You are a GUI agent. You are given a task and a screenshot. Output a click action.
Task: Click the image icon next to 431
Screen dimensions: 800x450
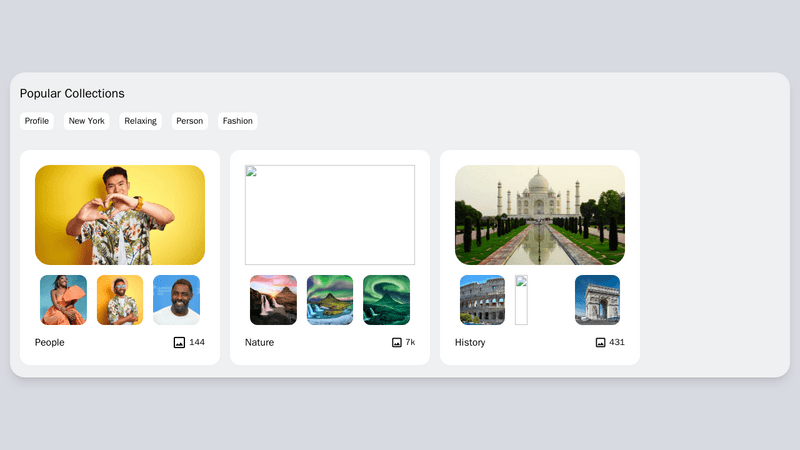601,342
